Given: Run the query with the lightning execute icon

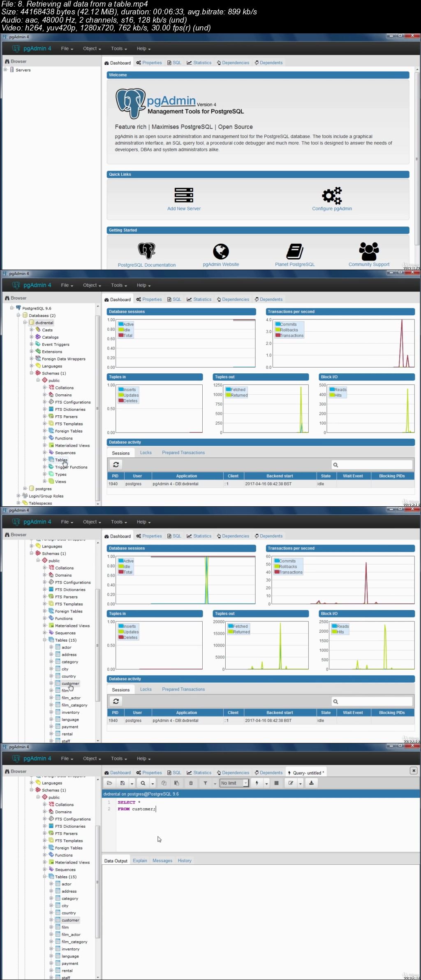Looking at the screenshot, I should coord(257,783).
